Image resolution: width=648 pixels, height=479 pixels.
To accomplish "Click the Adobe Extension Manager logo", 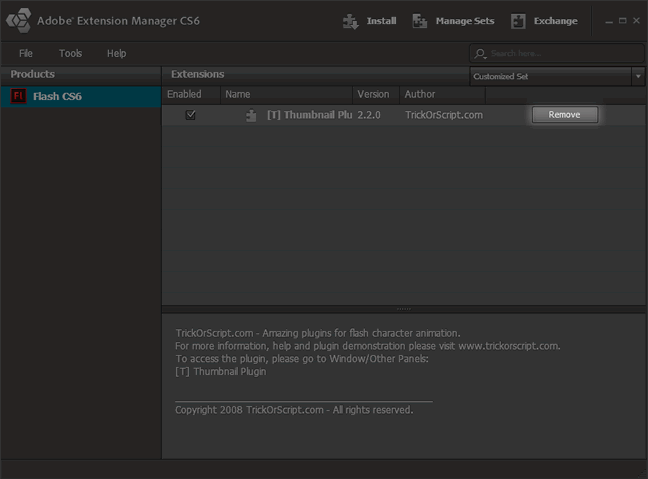I will coord(19,20).
